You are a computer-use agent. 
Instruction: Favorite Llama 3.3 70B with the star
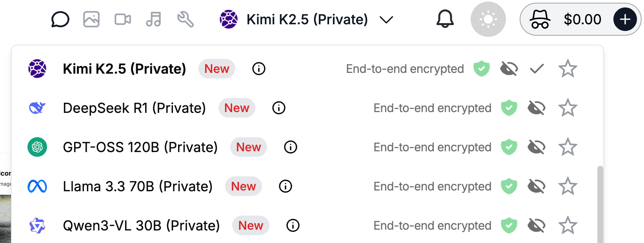coord(568,186)
